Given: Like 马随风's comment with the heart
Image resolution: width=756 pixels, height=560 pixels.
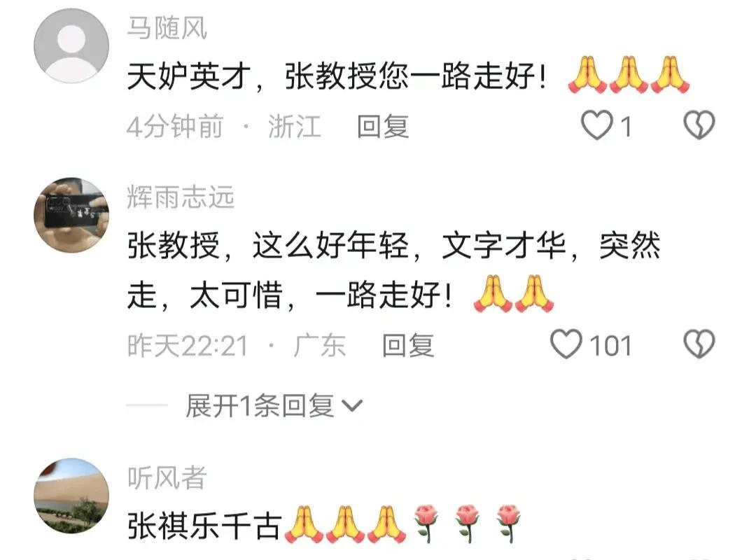Looking at the screenshot, I should [x=597, y=125].
